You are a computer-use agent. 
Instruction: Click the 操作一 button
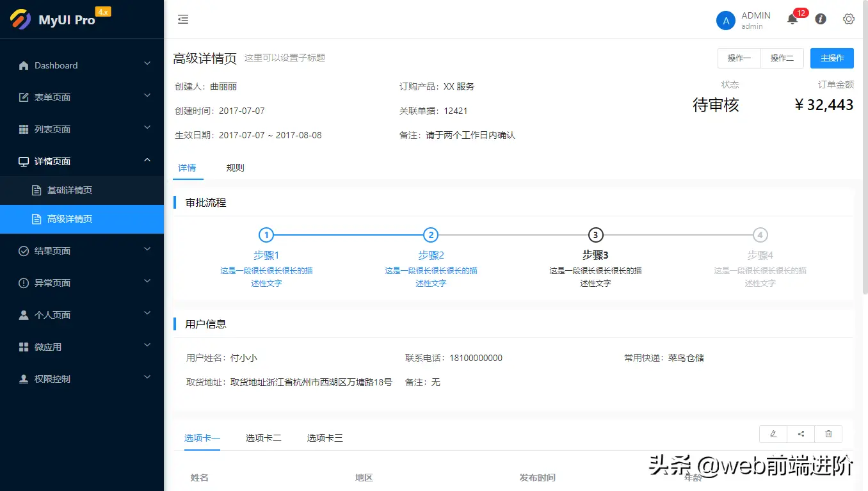click(739, 58)
